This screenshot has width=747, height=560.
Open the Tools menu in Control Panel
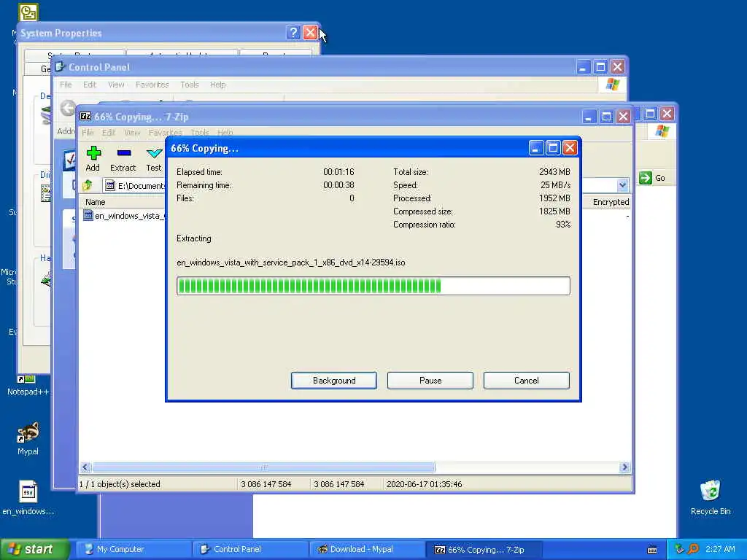[189, 85]
